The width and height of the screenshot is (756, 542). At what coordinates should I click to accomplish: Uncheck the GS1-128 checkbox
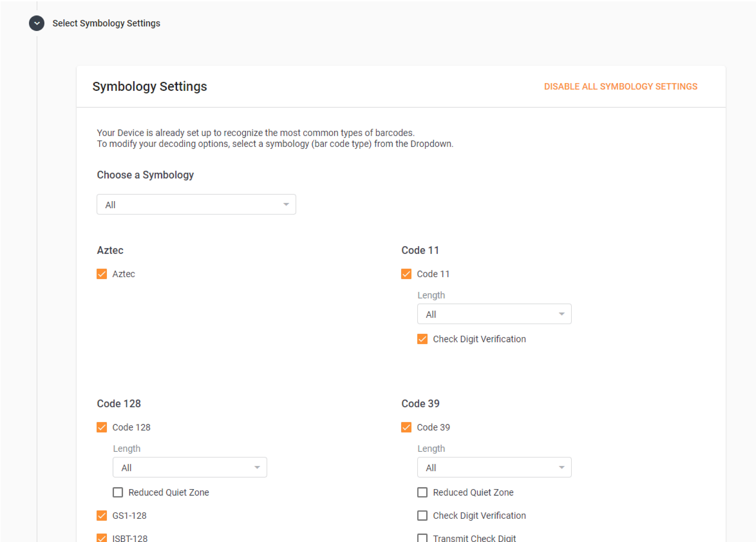pos(102,516)
